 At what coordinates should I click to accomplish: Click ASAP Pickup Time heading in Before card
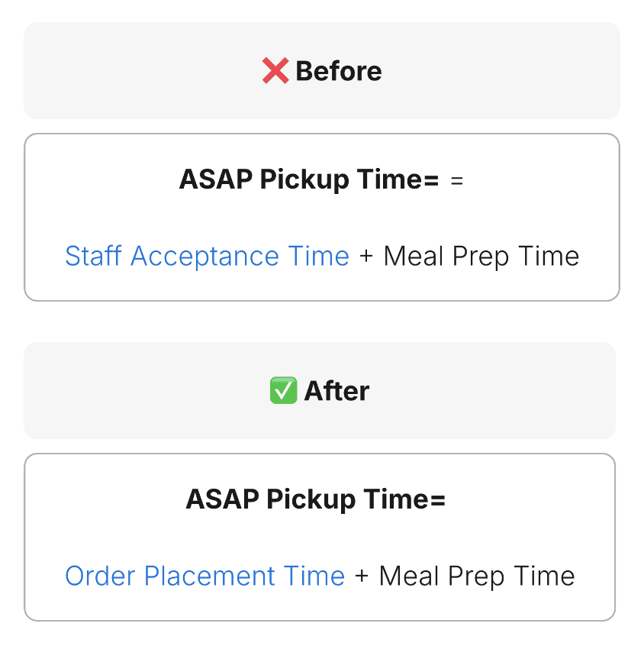pos(309,180)
